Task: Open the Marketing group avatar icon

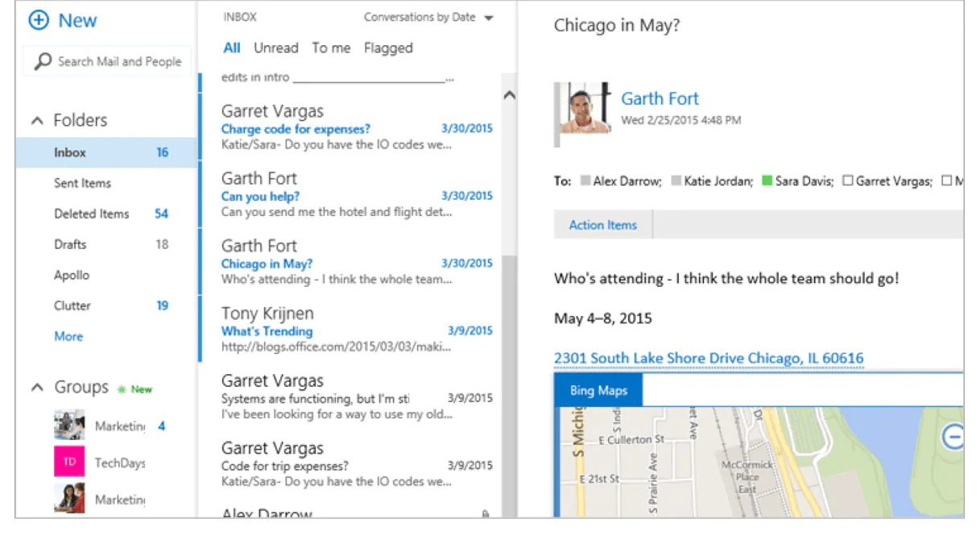Action: pyautogui.click(x=69, y=423)
